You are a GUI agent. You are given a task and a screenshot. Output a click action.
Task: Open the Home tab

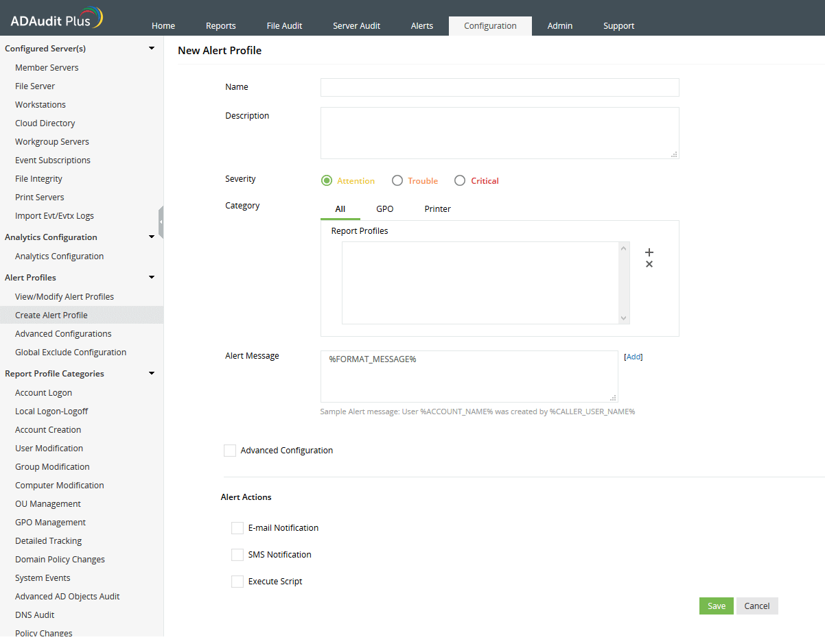coord(163,26)
